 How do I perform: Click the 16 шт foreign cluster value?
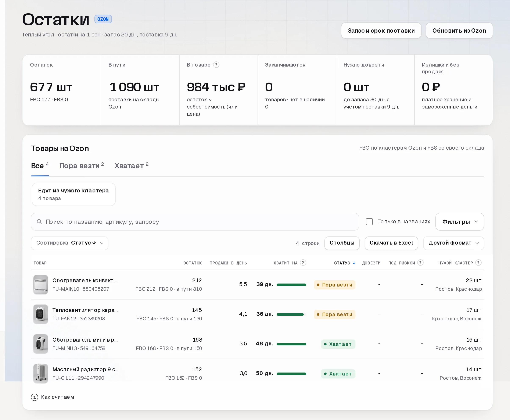tap(474, 340)
